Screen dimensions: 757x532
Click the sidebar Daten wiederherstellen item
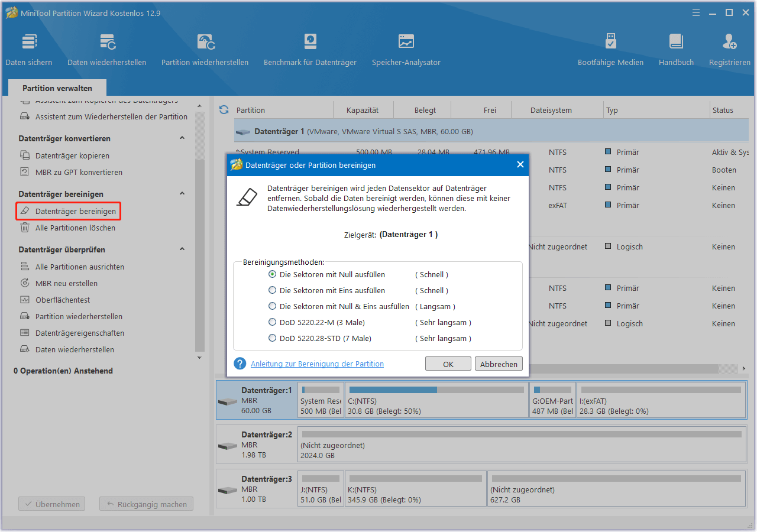click(x=67, y=349)
